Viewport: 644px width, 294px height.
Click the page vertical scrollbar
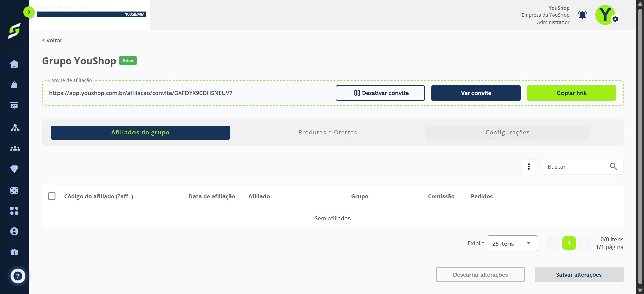tap(640, 147)
